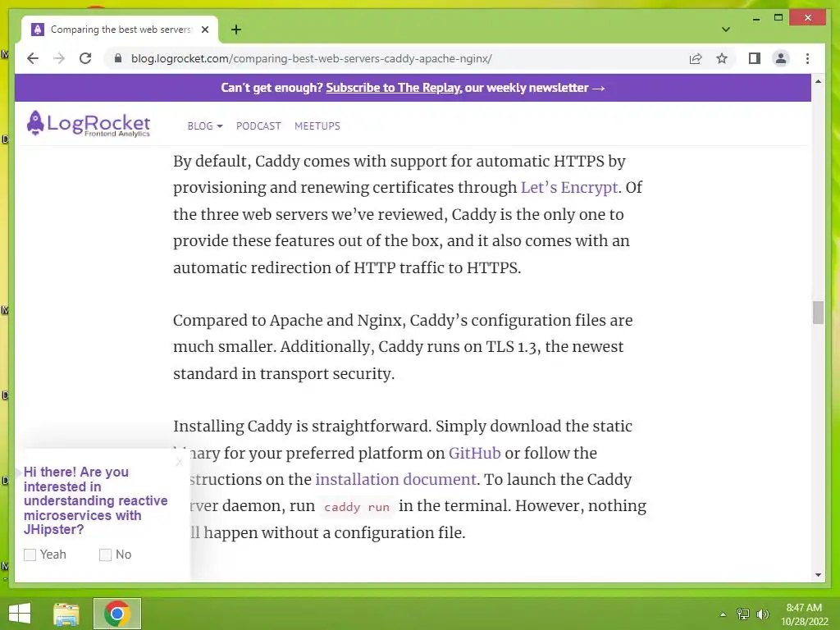Screen dimensions: 840x630
Task: Open the network tray icon
Action: (743, 614)
